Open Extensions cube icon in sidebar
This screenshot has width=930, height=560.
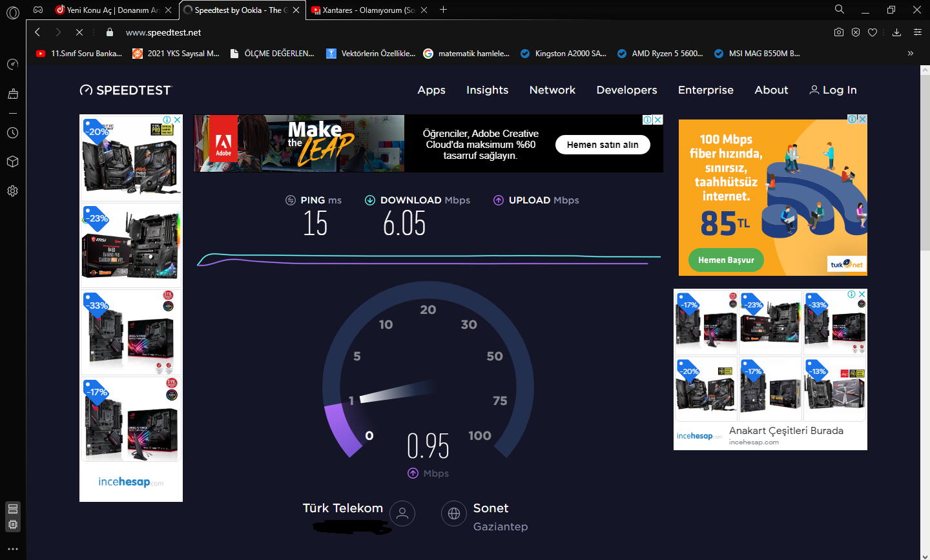tap(13, 161)
